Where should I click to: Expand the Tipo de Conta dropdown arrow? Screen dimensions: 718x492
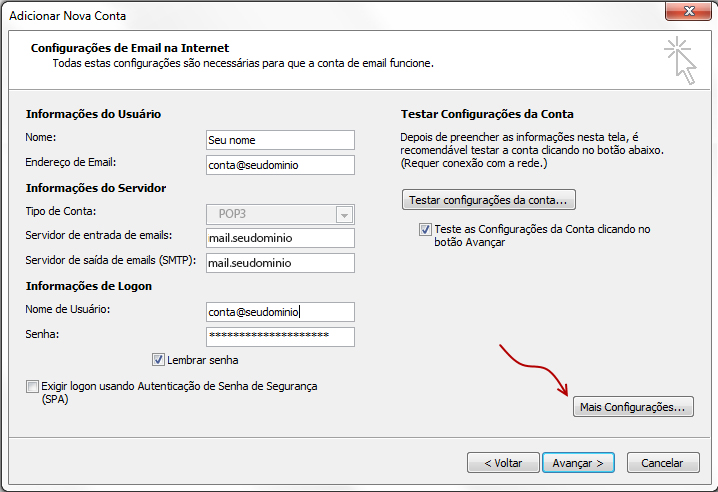tap(345, 214)
